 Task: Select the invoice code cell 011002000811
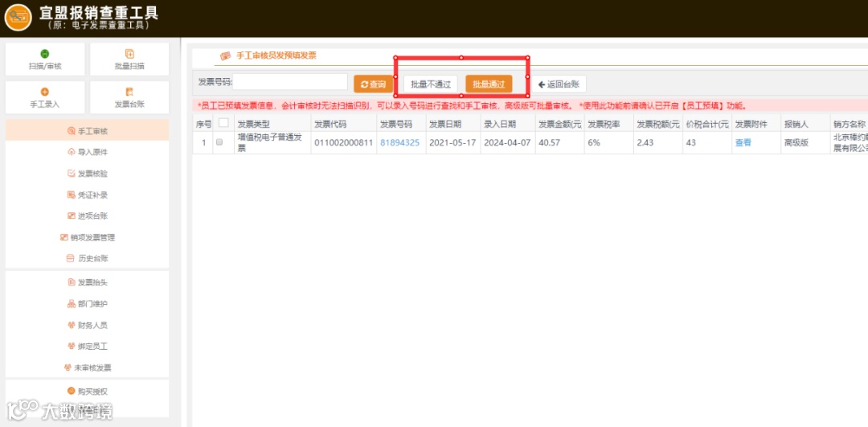pyautogui.click(x=344, y=143)
